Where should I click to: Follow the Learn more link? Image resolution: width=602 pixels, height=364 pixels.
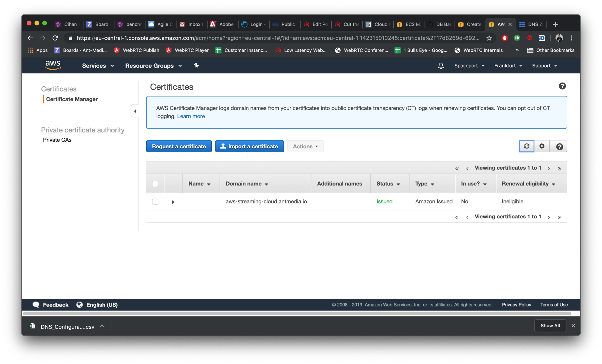click(191, 116)
